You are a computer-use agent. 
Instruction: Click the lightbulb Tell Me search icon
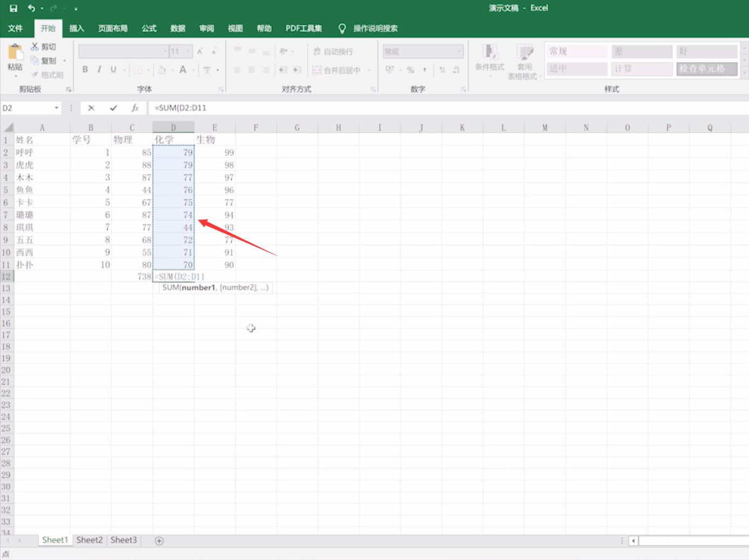[x=342, y=28]
